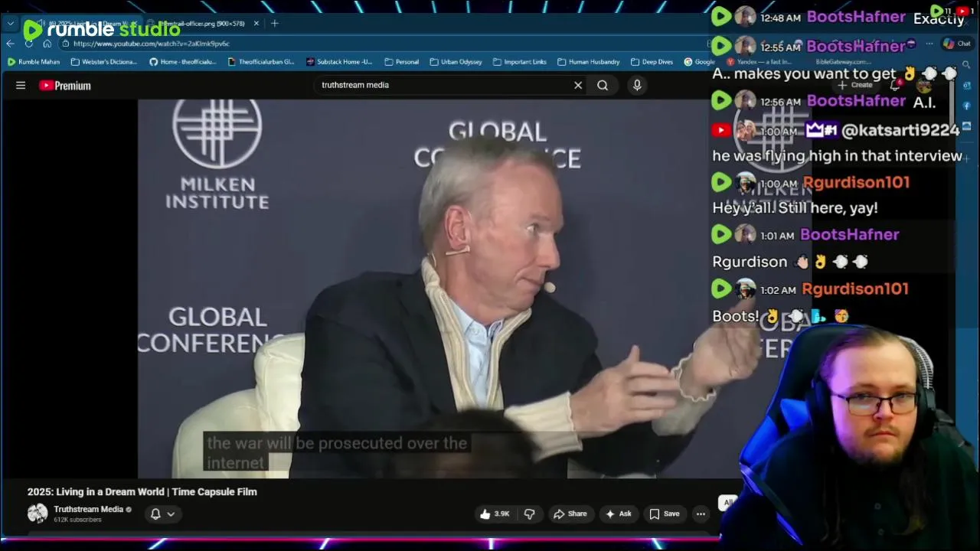Click chat message 'he was flying high in that interview'
This screenshot has width=980, height=551.
click(838, 156)
